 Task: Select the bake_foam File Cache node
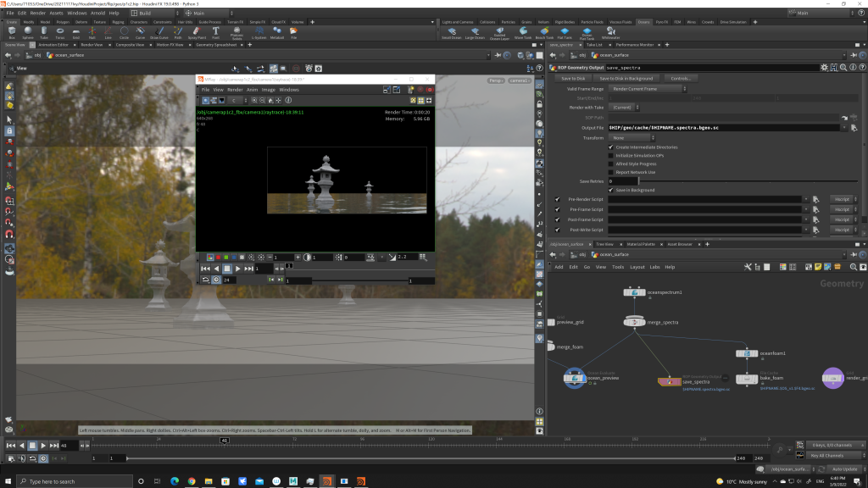747,379
